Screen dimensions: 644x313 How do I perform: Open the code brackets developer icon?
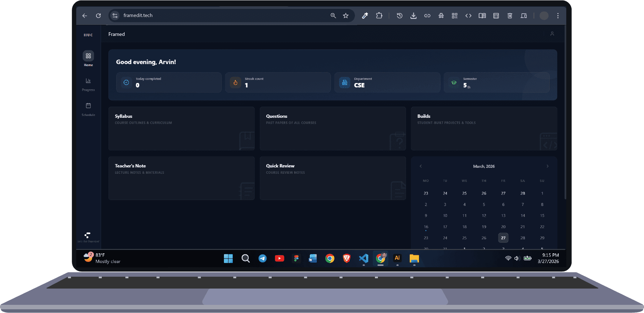(468, 16)
